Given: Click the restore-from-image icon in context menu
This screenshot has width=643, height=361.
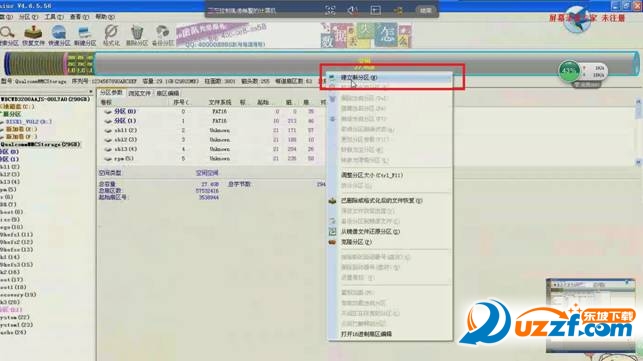Looking at the screenshot, I should tap(333, 231).
